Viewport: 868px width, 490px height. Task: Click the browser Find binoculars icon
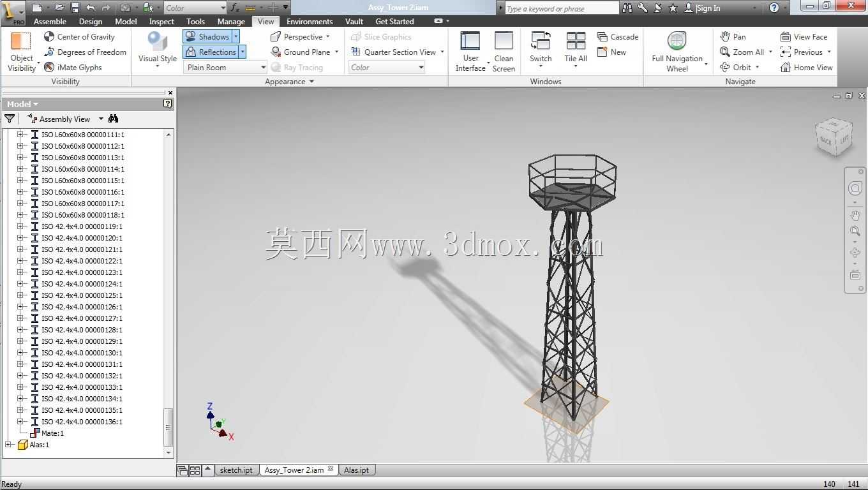[114, 119]
